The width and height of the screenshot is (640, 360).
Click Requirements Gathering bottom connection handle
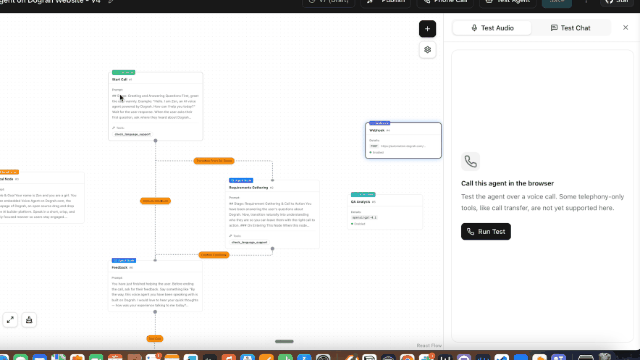click(272, 249)
